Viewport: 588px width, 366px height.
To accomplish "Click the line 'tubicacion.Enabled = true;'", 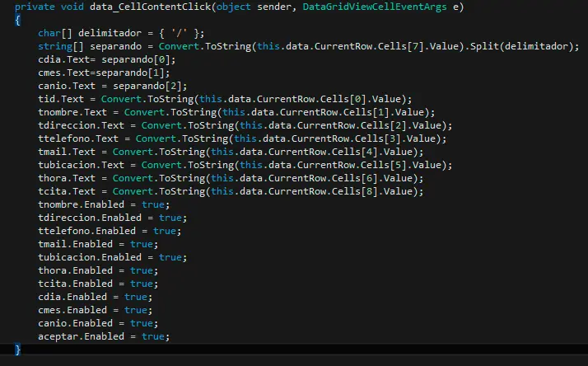I will tap(113, 257).
